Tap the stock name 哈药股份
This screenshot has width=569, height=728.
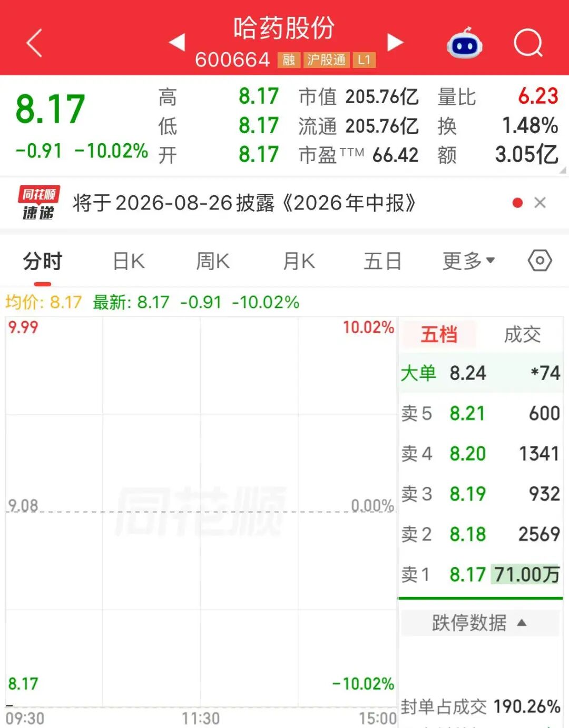click(284, 28)
